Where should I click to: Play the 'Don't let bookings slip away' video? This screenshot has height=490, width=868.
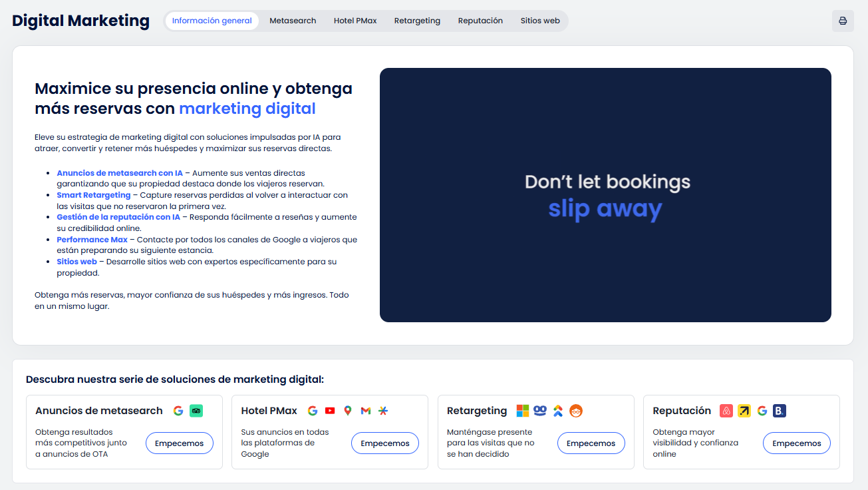pos(605,195)
